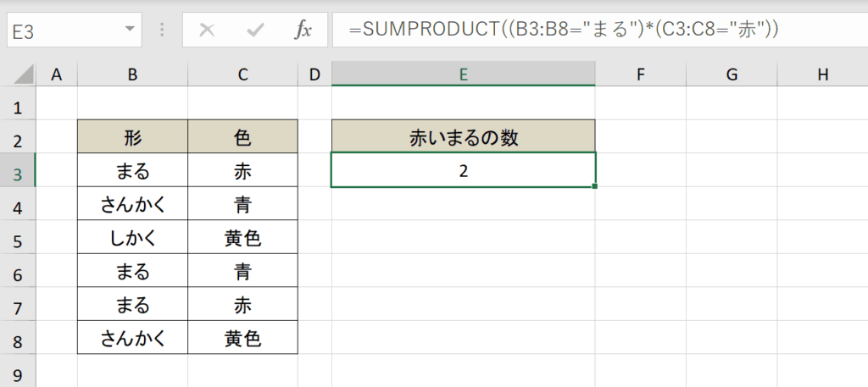The image size is (868, 387).
Task: Click the SUMPRODUCT formula text in formula bar
Action: click(564, 30)
